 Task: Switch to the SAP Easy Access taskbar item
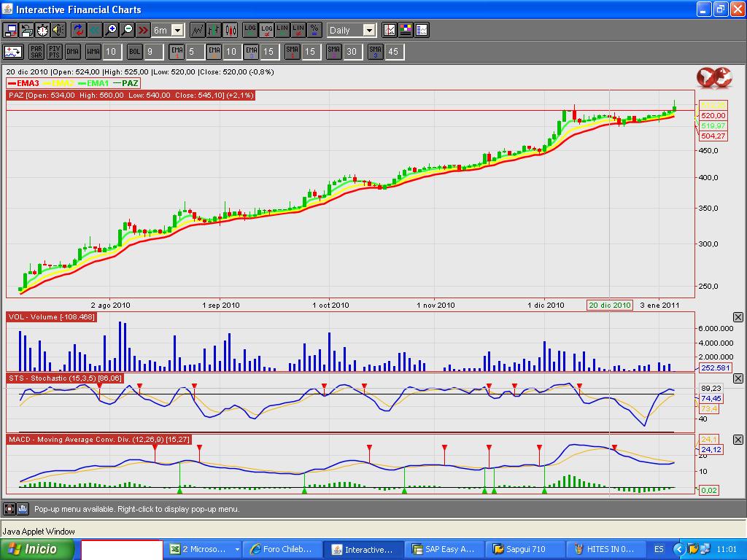click(443, 549)
